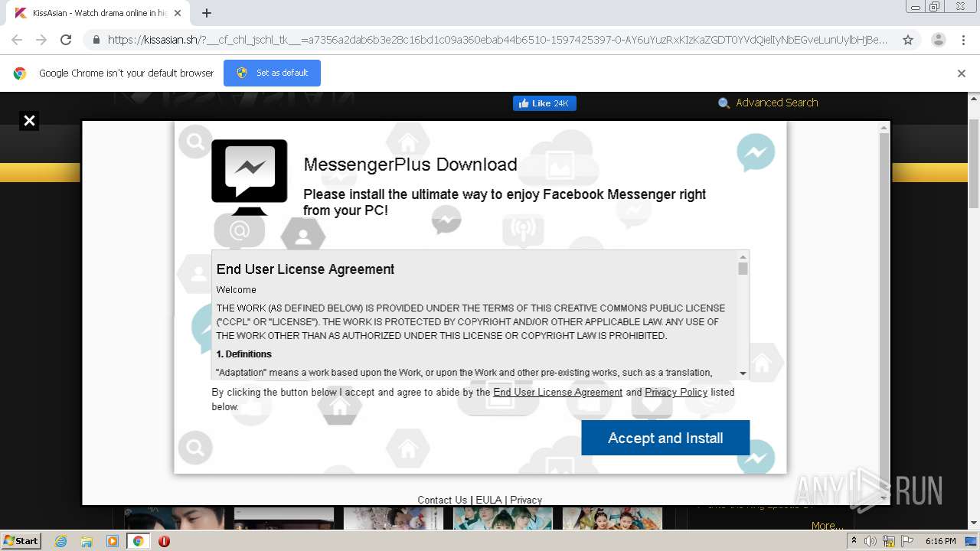980x551 pixels.
Task: Click the first drama thumbnail on the page
Action: [x=175, y=518]
